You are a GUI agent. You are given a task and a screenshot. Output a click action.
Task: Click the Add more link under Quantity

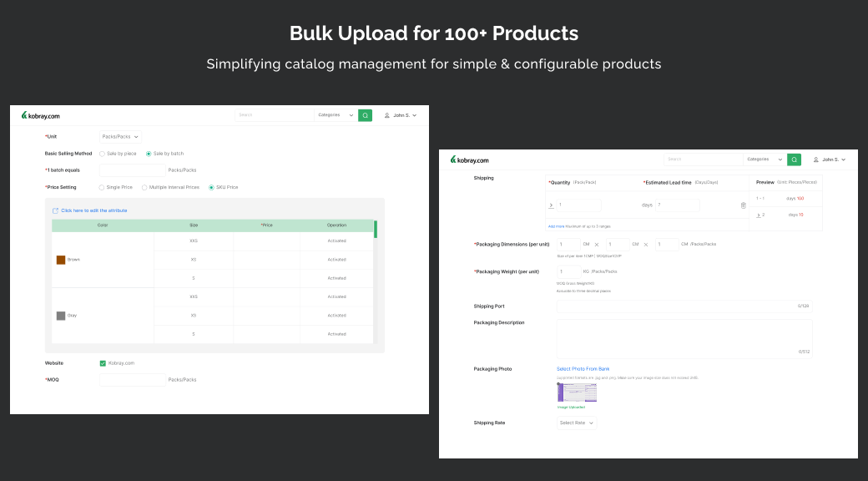coord(556,226)
